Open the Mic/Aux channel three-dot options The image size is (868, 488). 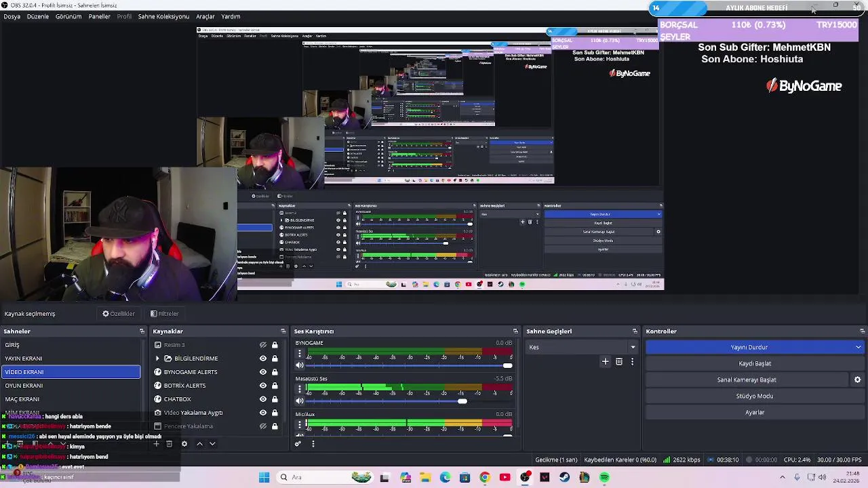[x=299, y=425]
